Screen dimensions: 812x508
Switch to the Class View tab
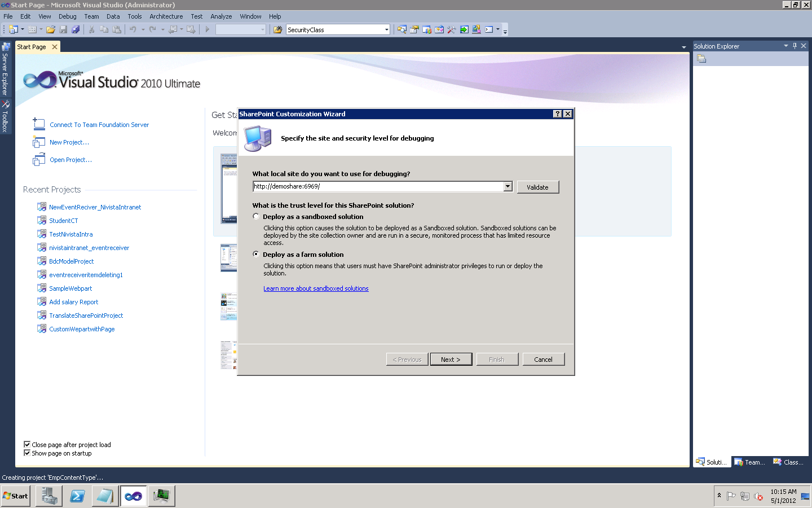click(x=788, y=462)
